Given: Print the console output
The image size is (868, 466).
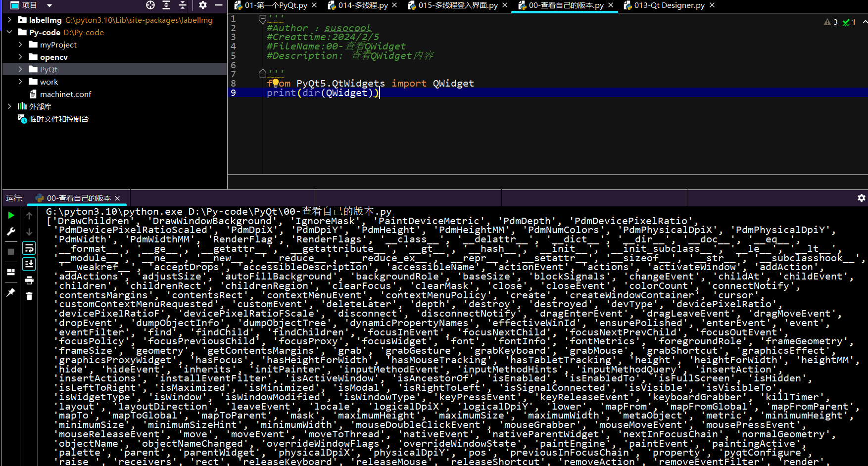Looking at the screenshot, I should click(29, 280).
